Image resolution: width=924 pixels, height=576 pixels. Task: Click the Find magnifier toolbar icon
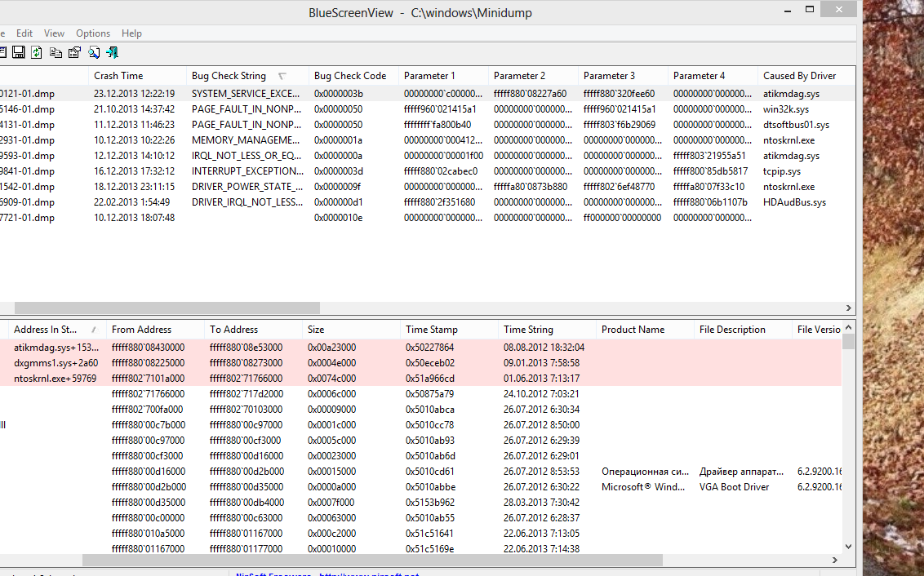pos(94,52)
